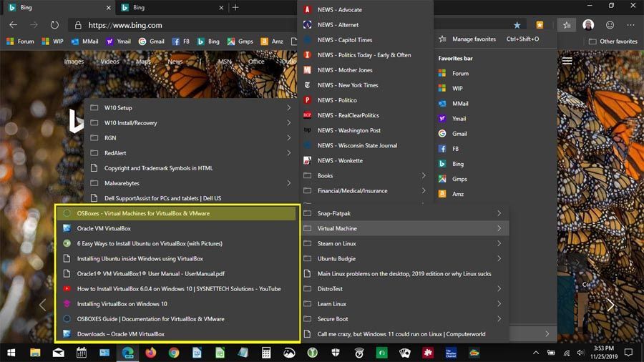Expand the Malwarebytes folder

pyautogui.click(x=190, y=183)
